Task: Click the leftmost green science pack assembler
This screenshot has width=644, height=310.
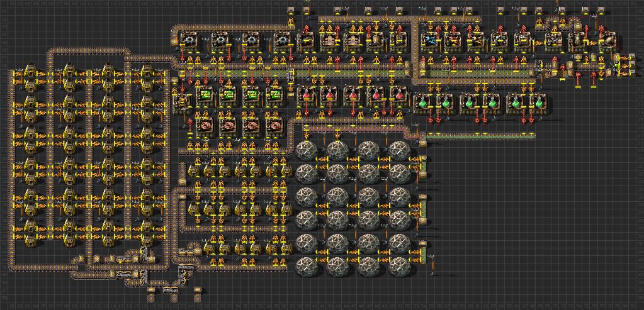Action: tap(422, 101)
